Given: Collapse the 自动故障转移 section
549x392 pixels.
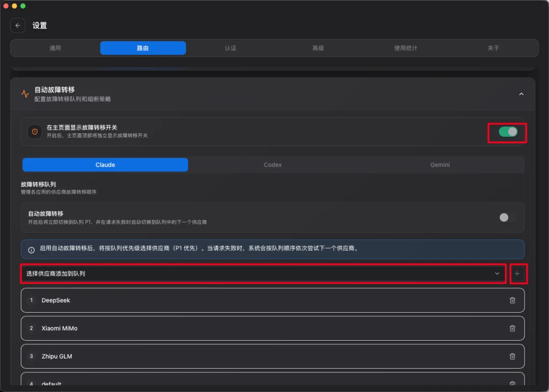Looking at the screenshot, I should 521,94.
